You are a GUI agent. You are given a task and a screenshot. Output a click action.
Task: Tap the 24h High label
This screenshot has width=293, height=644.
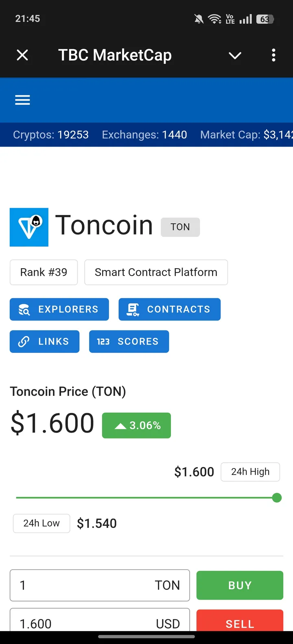250,472
